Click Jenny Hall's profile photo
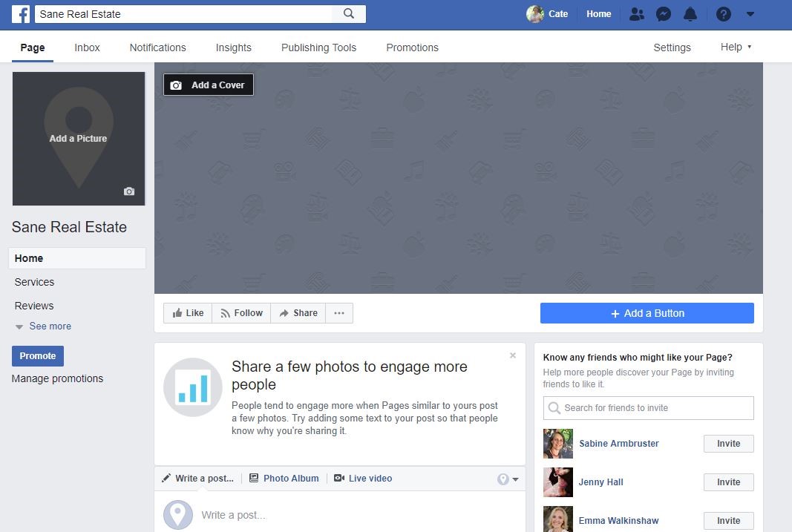792x532 pixels. [558, 482]
